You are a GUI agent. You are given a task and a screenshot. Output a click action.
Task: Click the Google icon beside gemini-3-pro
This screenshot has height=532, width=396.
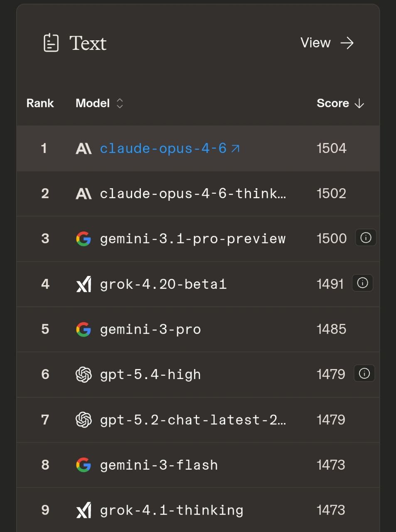click(x=84, y=329)
